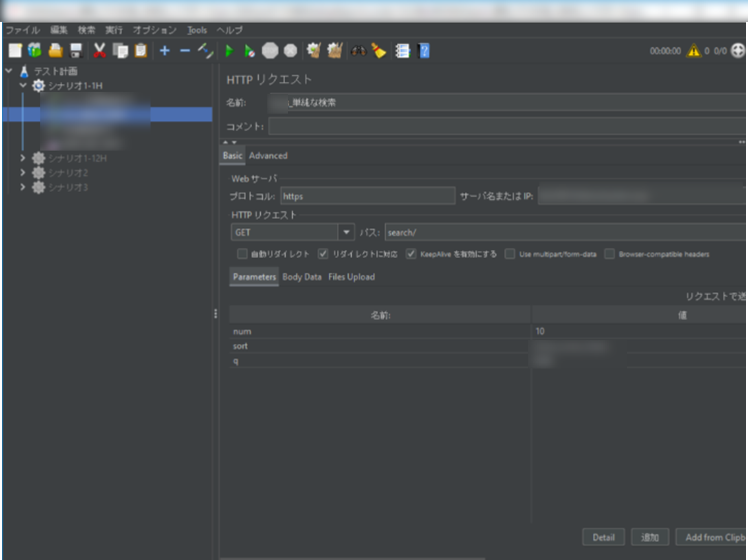Click the Paste clipboard icon

pos(141,51)
